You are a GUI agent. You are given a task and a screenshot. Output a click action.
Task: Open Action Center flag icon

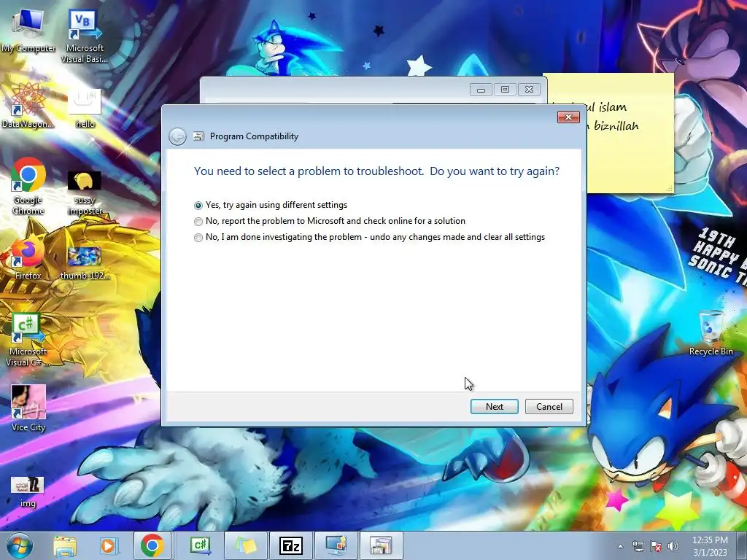[x=656, y=547]
